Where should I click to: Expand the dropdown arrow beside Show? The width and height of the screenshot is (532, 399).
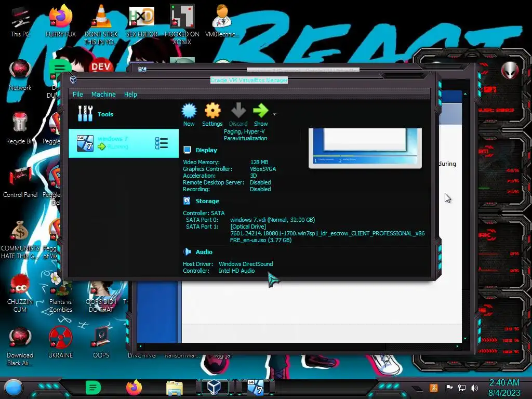pyautogui.click(x=274, y=114)
